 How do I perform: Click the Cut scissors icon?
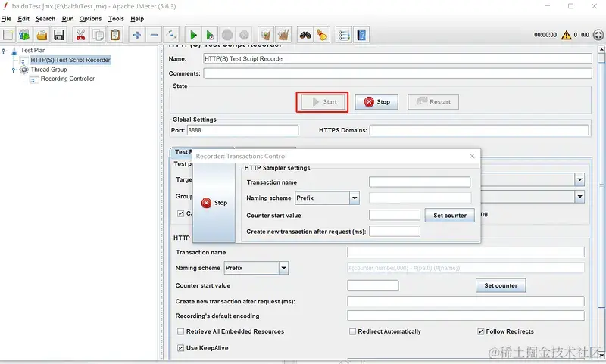[80, 35]
